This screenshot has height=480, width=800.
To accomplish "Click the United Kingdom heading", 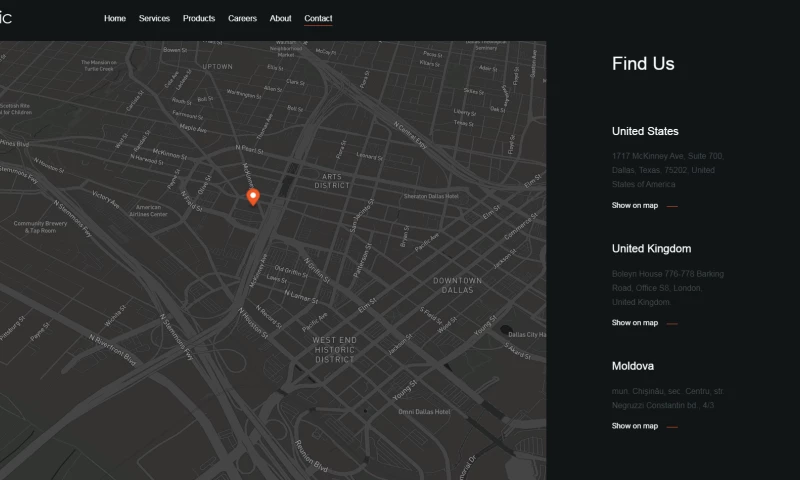I will 651,248.
